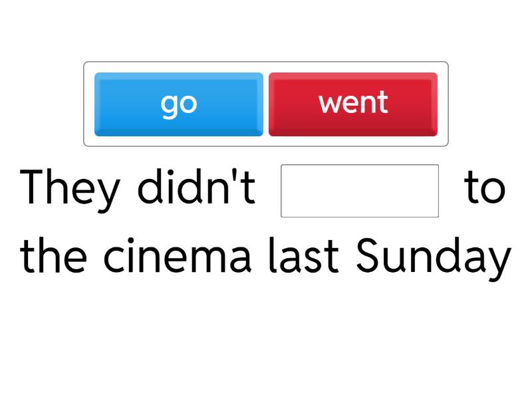Click the gap between the two answer tiles
The image size is (532, 399).
point(266,103)
